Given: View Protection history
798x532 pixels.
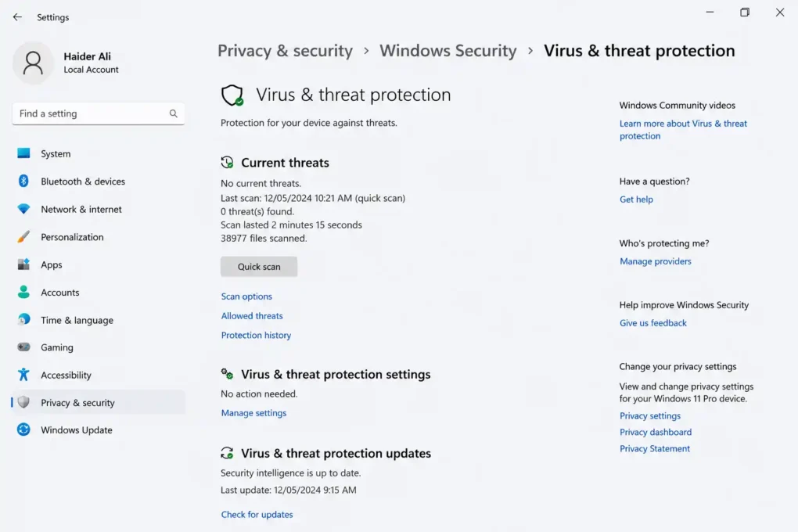Looking at the screenshot, I should click(x=256, y=335).
